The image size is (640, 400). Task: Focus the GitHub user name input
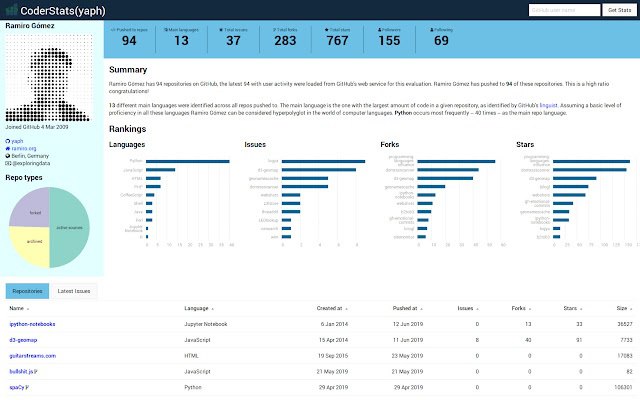click(x=564, y=10)
